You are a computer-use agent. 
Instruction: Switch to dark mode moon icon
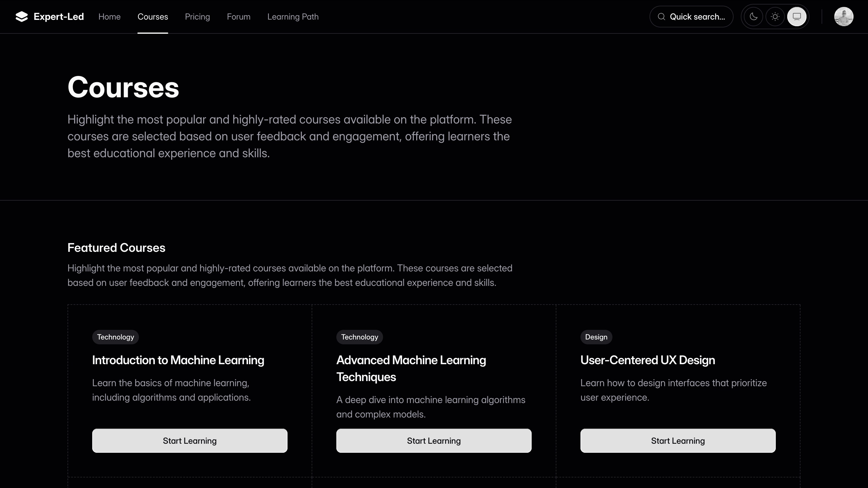pyautogui.click(x=753, y=17)
